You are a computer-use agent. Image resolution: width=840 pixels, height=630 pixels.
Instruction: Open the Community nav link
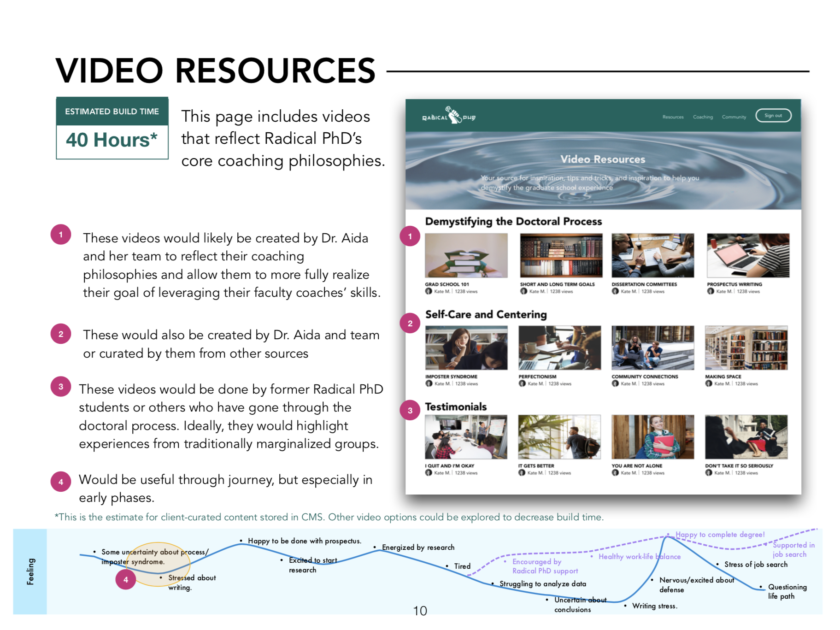[734, 117]
